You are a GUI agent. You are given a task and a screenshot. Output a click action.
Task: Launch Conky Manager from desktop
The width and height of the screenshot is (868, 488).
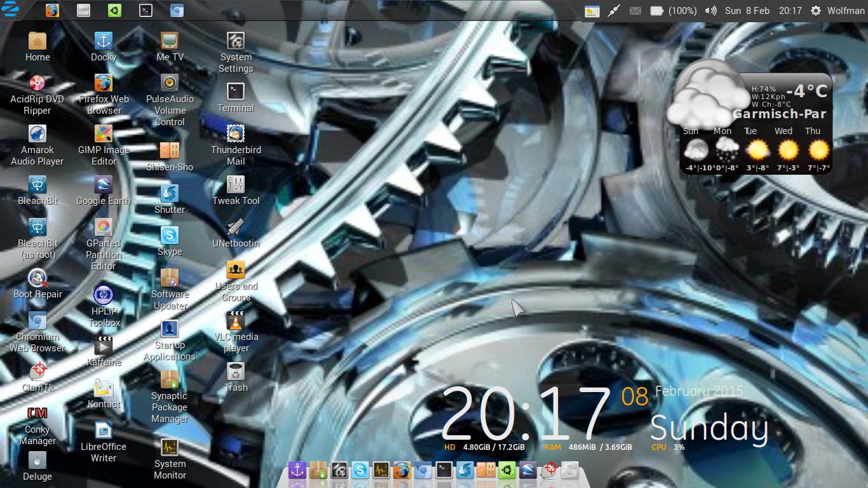37,414
